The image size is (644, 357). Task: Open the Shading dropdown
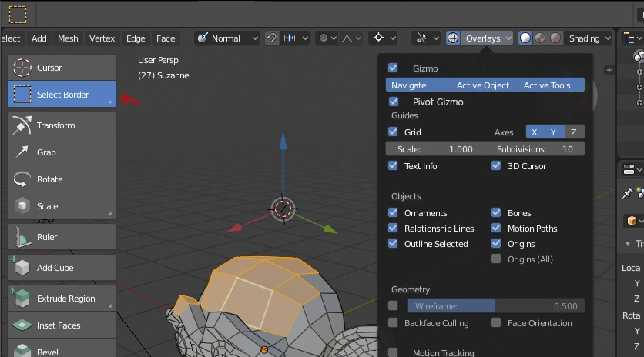point(589,38)
